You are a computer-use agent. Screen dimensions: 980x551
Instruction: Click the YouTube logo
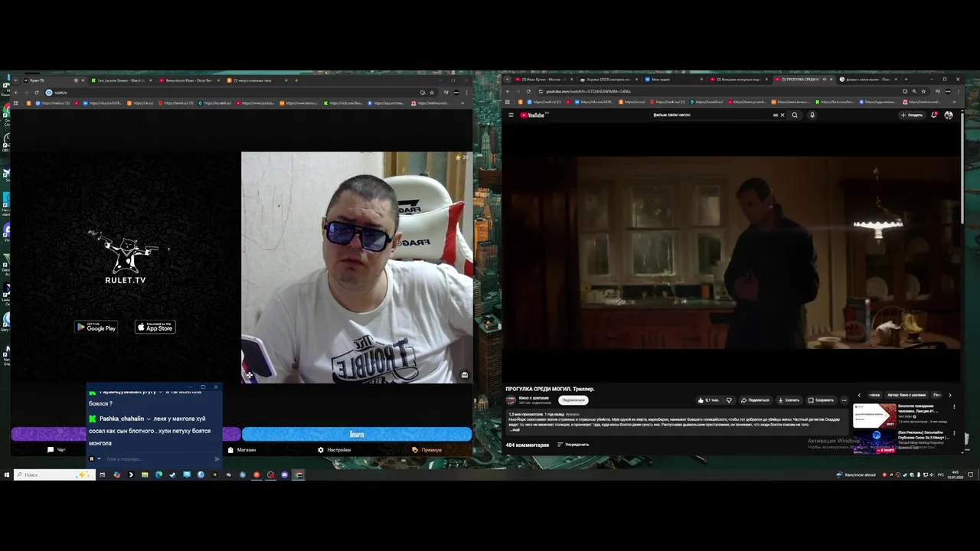[532, 116]
